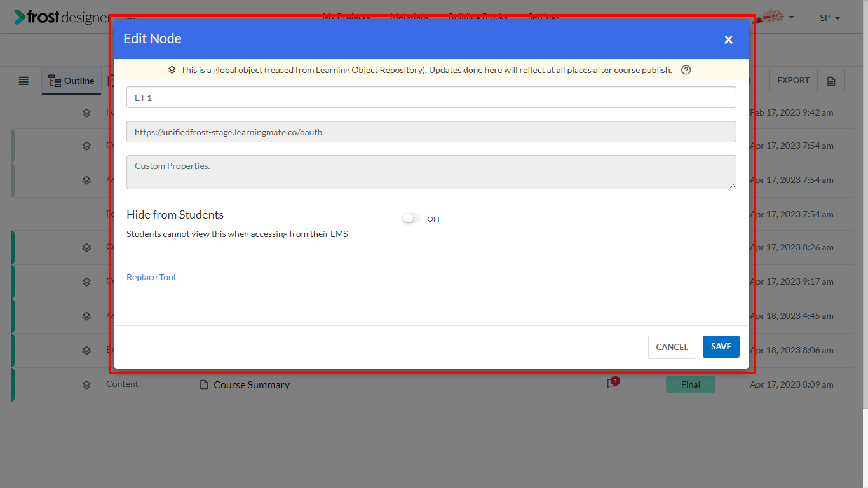Click date Apr 18, 2023 4:45 am
The height and width of the screenshot is (488, 868).
(x=792, y=316)
